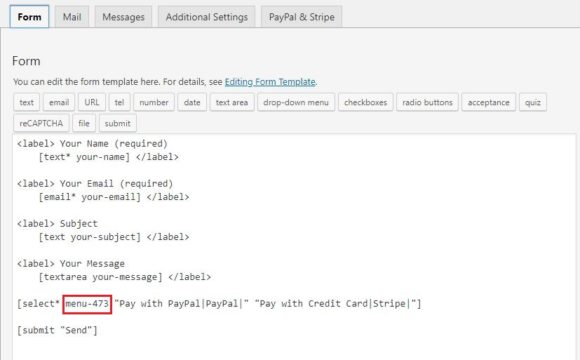Click the URL tag button

(x=92, y=102)
